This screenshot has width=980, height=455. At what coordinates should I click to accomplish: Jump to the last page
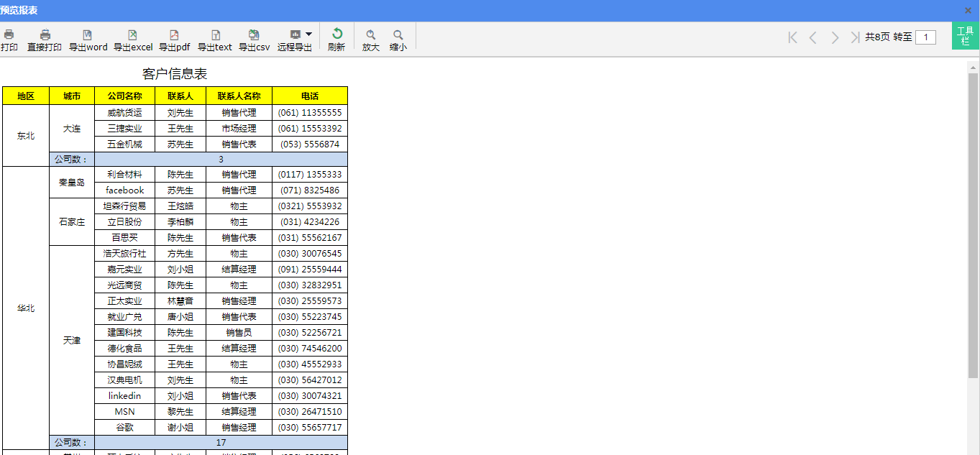coord(854,37)
